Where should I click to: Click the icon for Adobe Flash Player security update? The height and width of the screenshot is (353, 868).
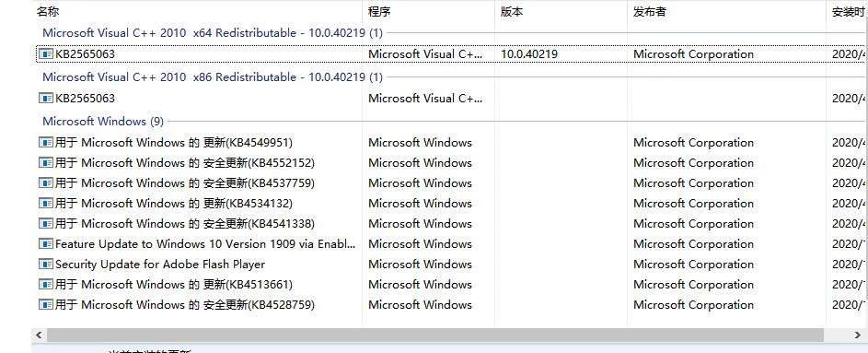point(46,265)
